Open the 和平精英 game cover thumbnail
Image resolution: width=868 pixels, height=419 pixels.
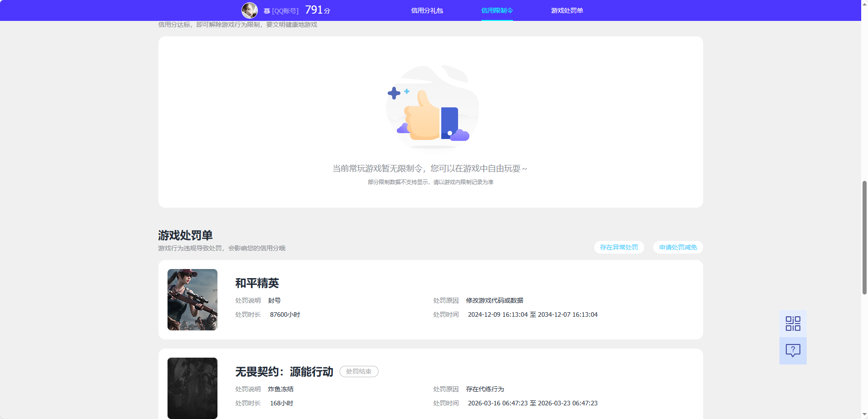point(192,299)
